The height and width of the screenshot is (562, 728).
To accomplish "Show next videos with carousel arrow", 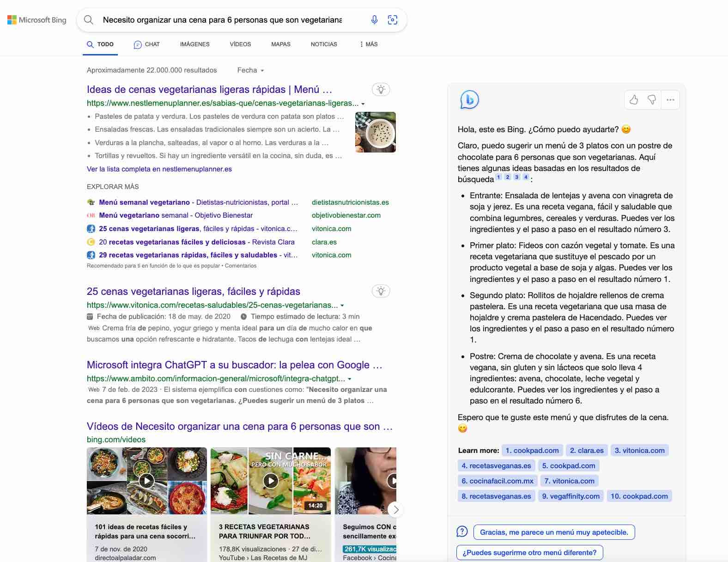I will pos(395,510).
